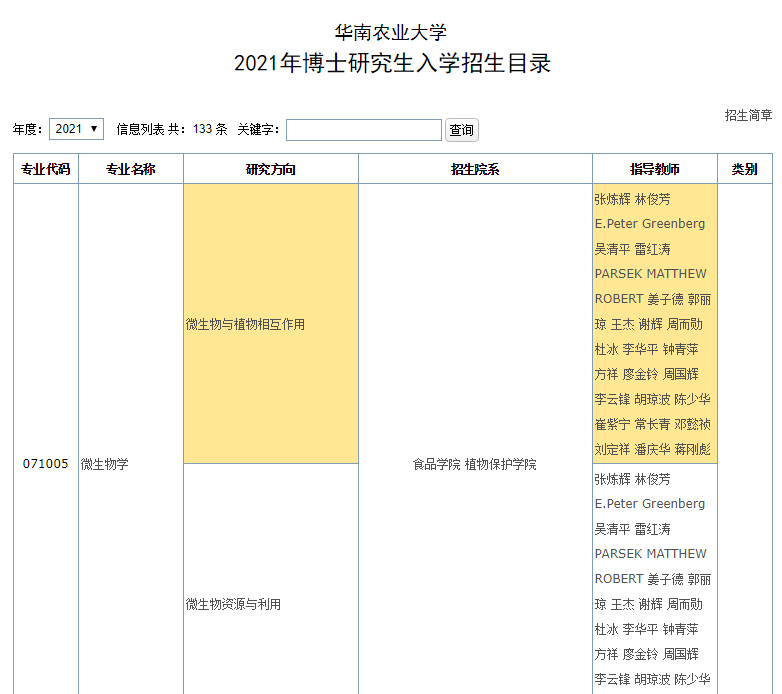Click 钟青萍 in the 微生物资源与利用 row
This screenshot has width=782, height=694.
680,629
